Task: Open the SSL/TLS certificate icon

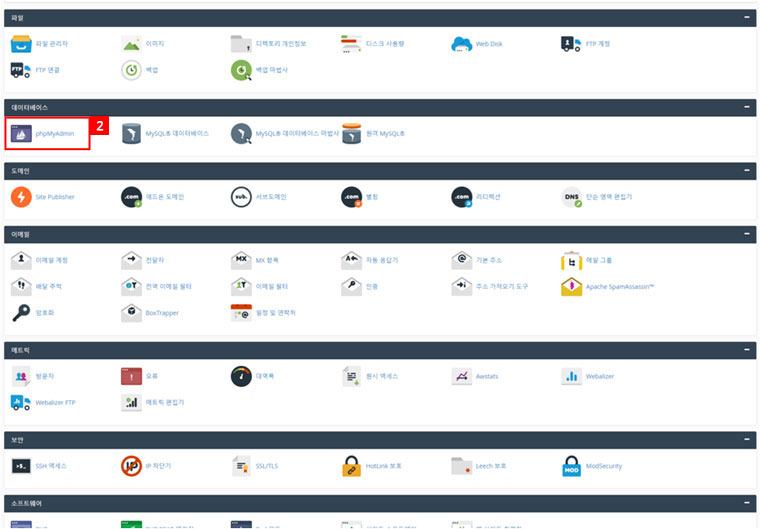Action: (x=241, y=466)
